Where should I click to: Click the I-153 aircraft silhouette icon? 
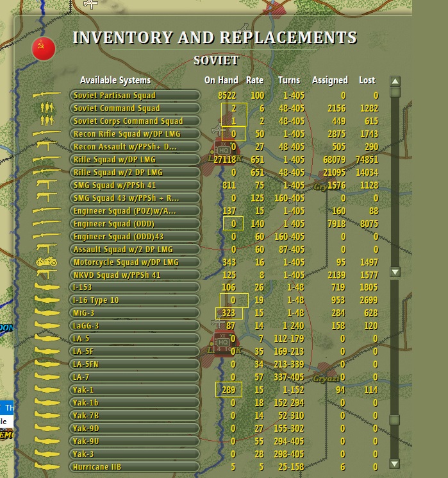(x=47, y=287)
